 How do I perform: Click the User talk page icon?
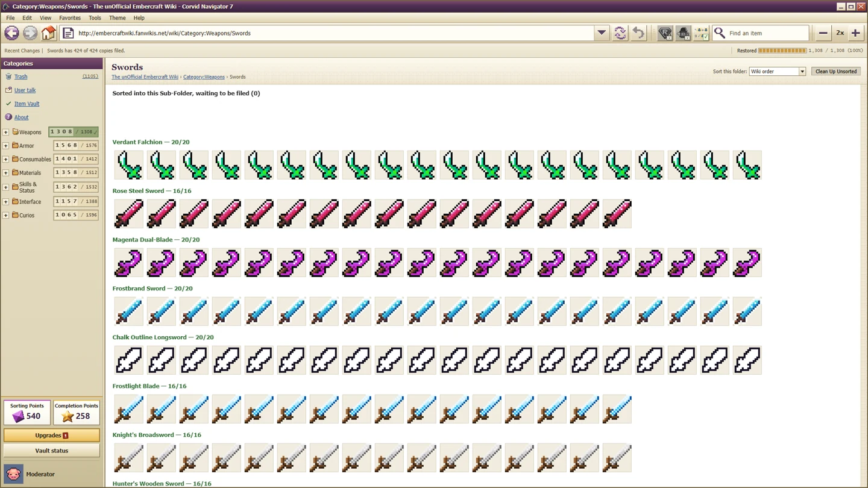pos(8,90)
